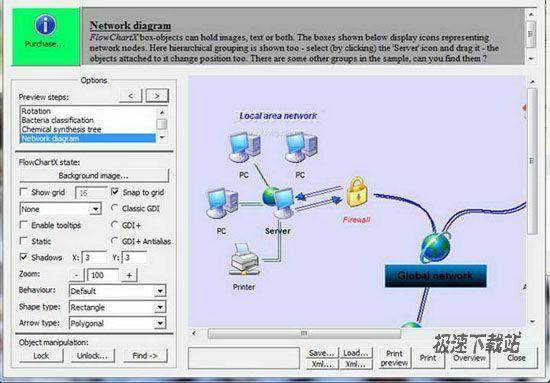Select the Firewall padlock icon
Screen dimensions: 550x383
click(x=357, y=192)
